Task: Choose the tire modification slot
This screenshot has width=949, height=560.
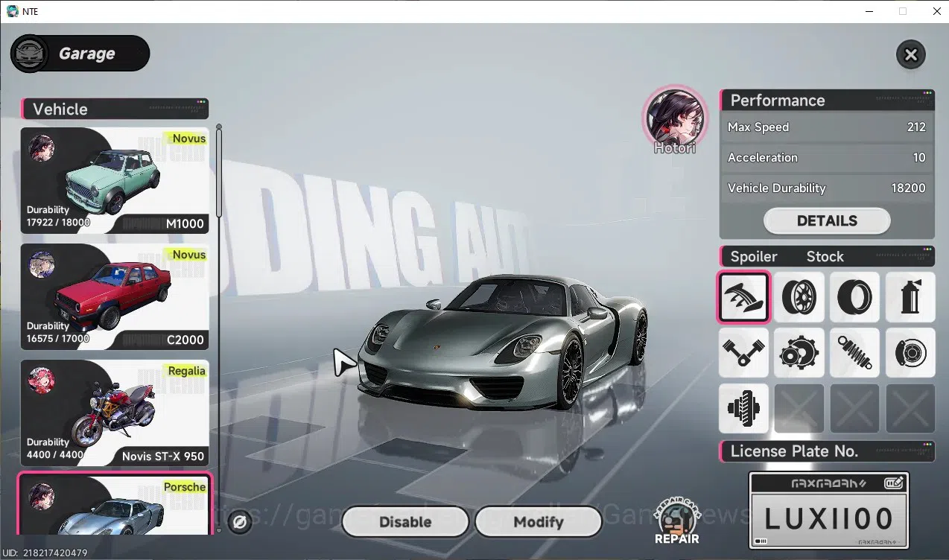Action: click(x=854, y=296)
